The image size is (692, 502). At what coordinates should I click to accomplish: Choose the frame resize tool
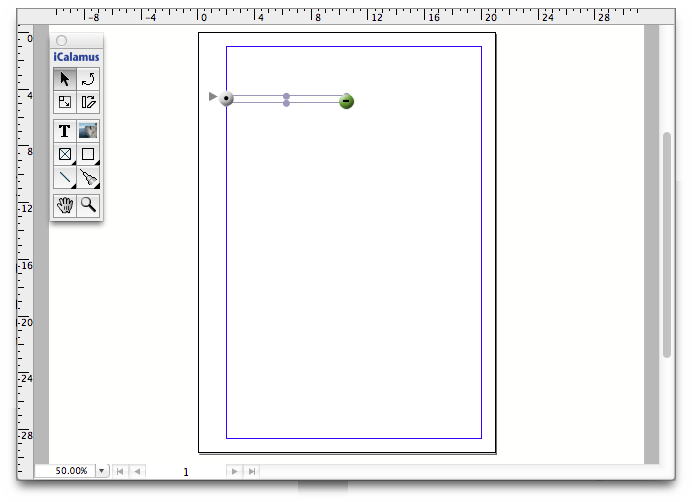(x=65, y=102)
